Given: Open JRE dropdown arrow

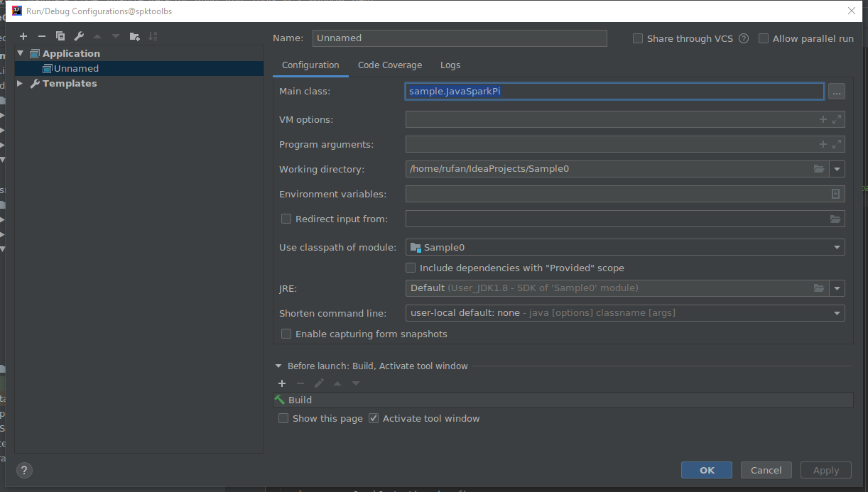Looking at the screenshot, I should (837, 288).
